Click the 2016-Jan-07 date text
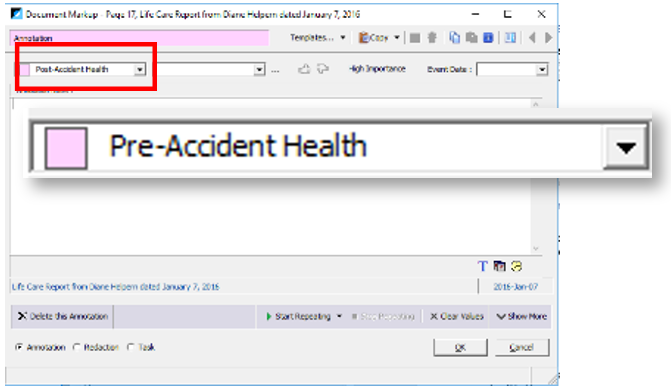This screenshot has width=671, height=390. [516, 287]
